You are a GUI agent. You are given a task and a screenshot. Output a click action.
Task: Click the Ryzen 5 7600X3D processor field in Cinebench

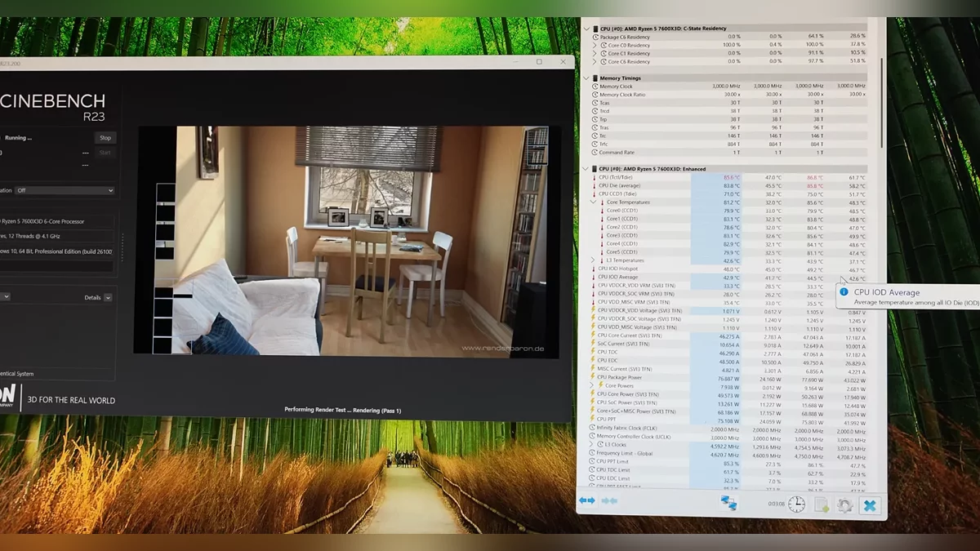pos(56,221)
